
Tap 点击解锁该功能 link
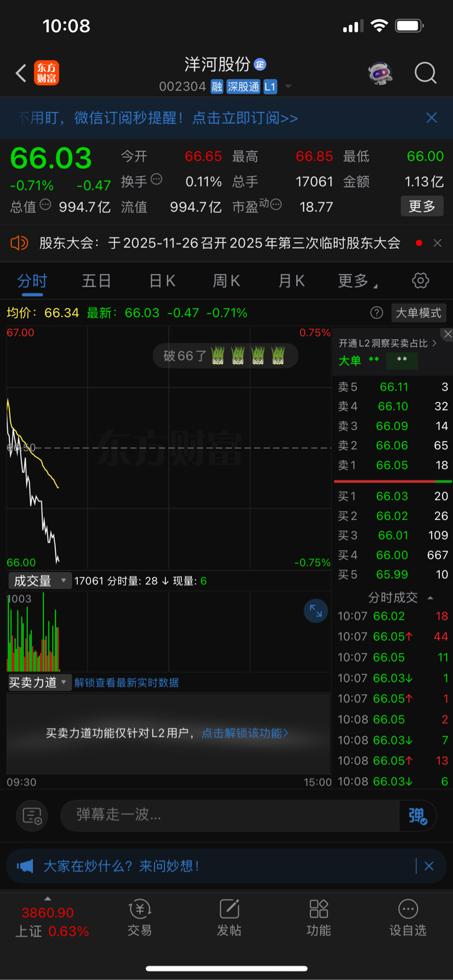245,733
